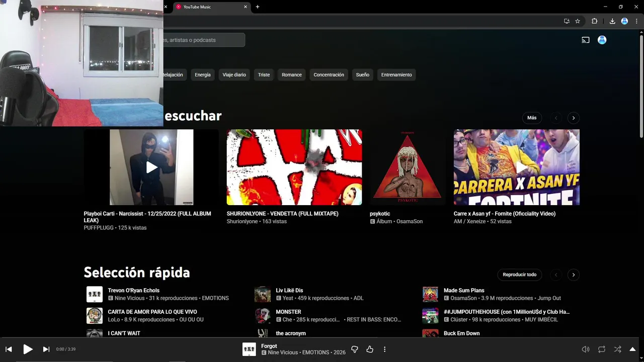Install app icon in address bar
This screenshot has height=362, width=644.
(567, 21)
